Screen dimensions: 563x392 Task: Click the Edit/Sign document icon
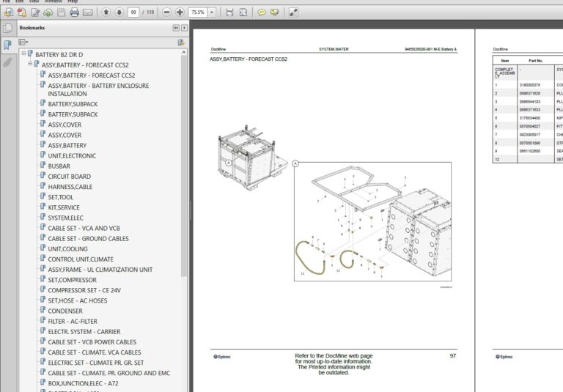click(35, 12)
